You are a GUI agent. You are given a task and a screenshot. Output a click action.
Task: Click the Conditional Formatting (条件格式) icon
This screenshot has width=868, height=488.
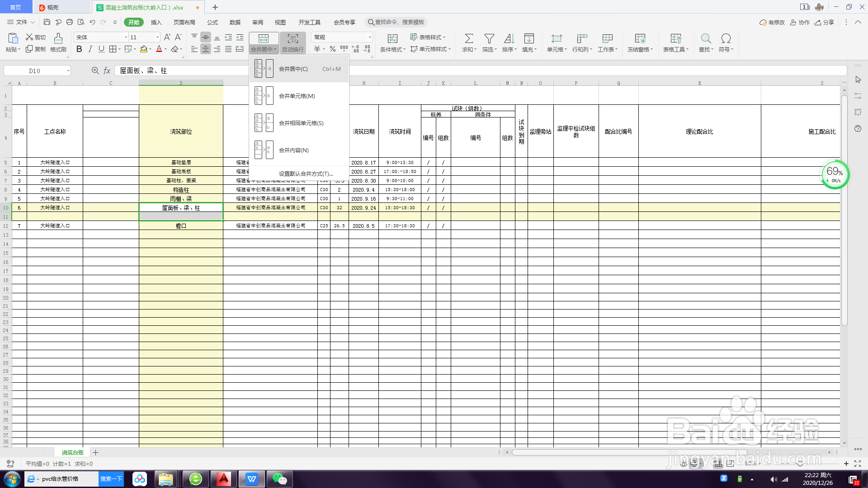coord(392,39)
